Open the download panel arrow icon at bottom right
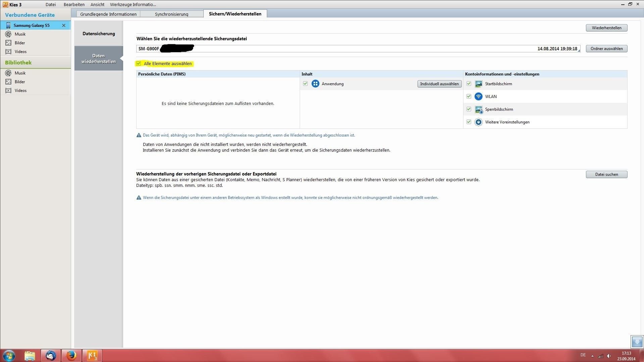This screenshot has width=644, height=362. click(x=637, y=342)
